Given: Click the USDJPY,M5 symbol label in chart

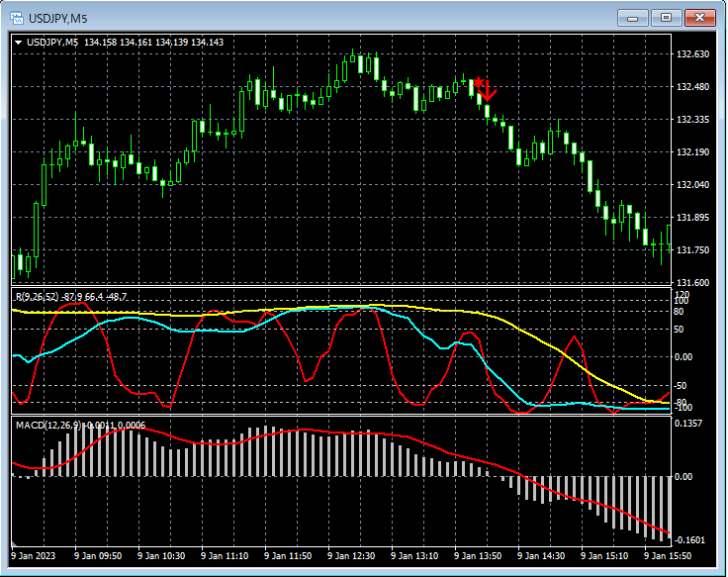Looking at the screenshot, I should tap(53, 43).
